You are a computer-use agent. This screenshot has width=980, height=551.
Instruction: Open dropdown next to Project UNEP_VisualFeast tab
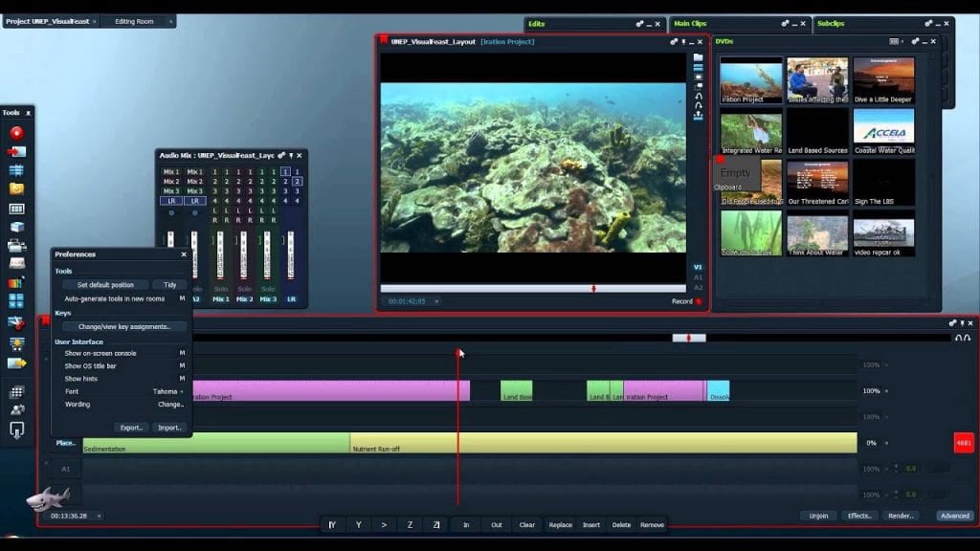95,21
